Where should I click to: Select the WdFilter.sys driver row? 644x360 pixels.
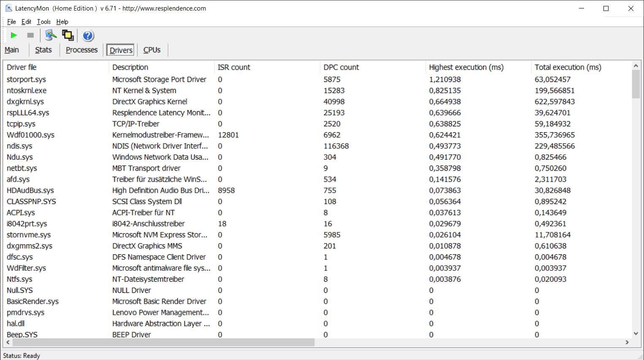(x=317, y=268)
